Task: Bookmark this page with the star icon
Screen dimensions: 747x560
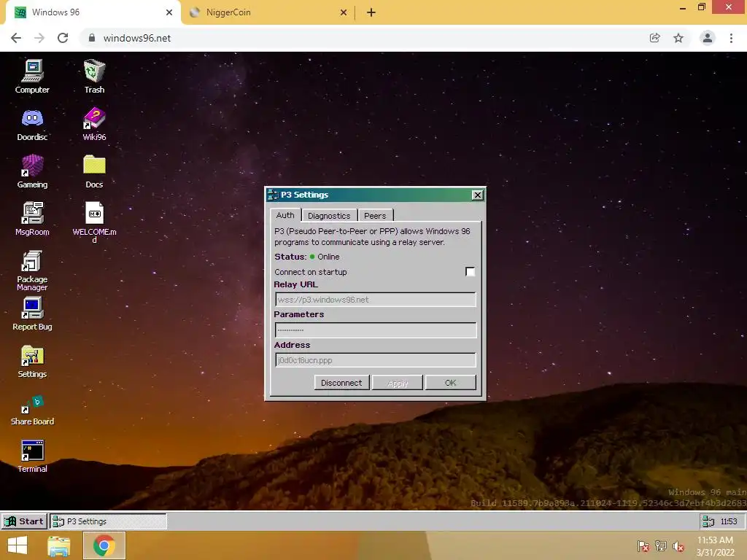Action: tap(678, 38)
